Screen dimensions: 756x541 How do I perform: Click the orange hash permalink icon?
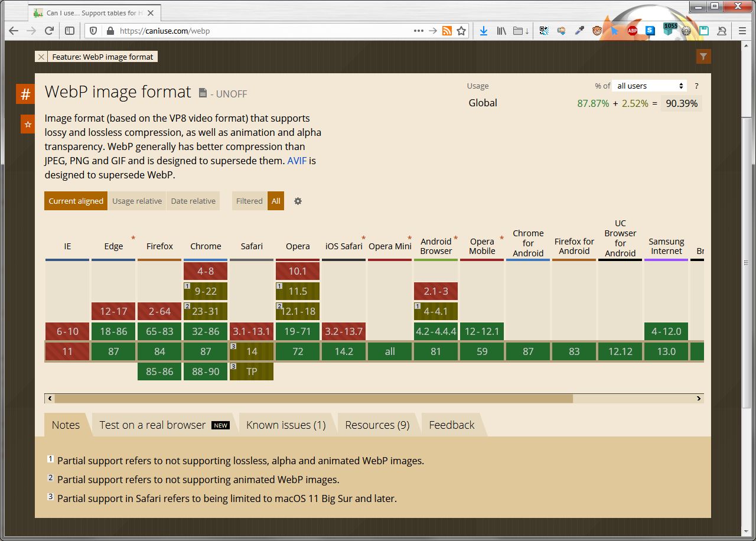coord(25,94)
